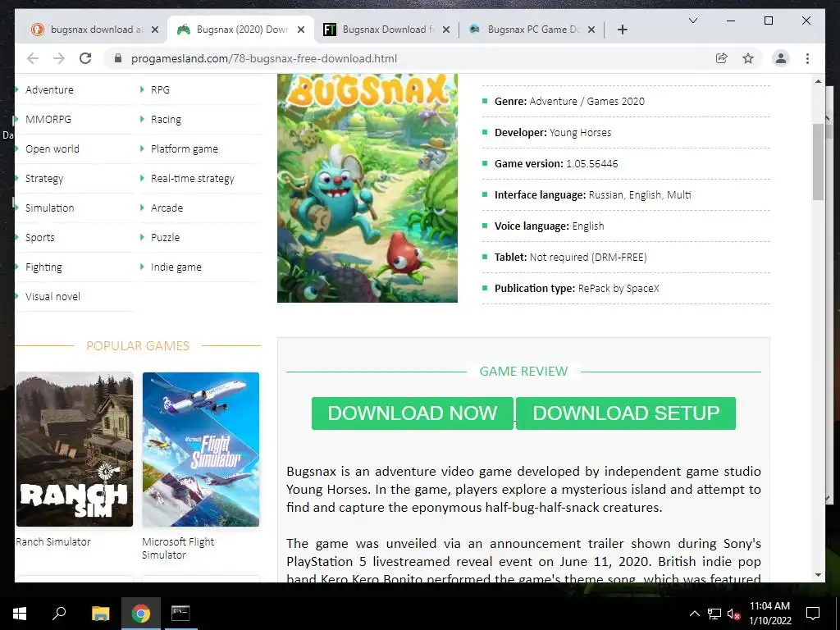
Task: Switch to 'Bugsnax Download f' FT tab
Action: [x=386, y=30]
